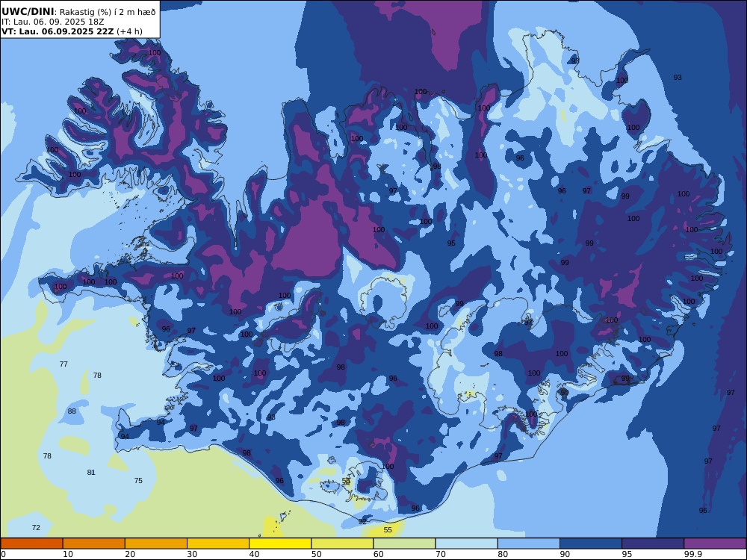Click the indigo 95–99.9 legend swatch

click(x=653, y=544)
